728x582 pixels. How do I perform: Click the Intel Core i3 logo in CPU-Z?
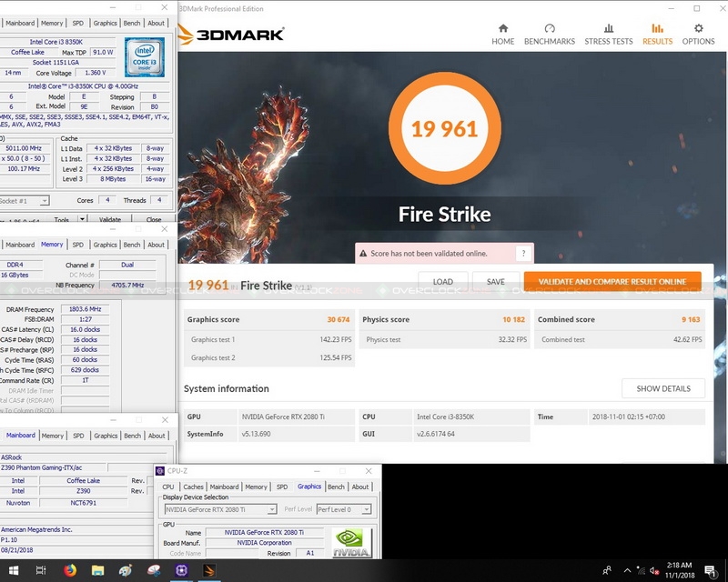(145, 57)
